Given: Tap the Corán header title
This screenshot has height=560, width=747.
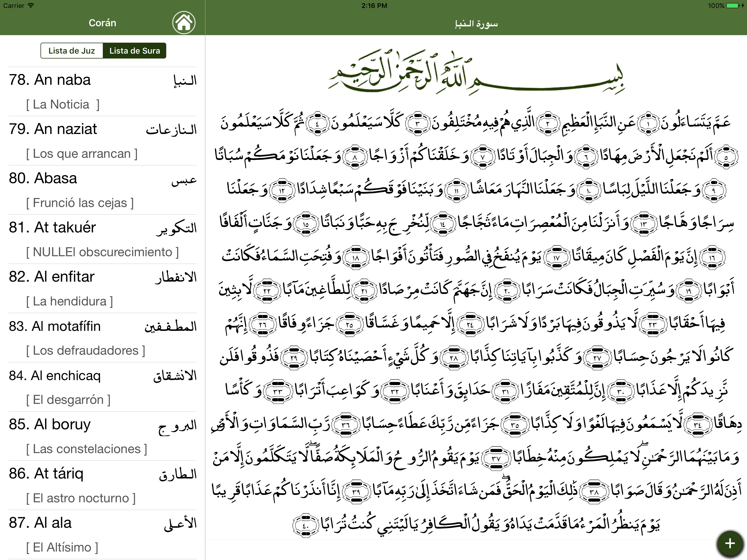Looking at the screenshot, I should pos(102,23).
